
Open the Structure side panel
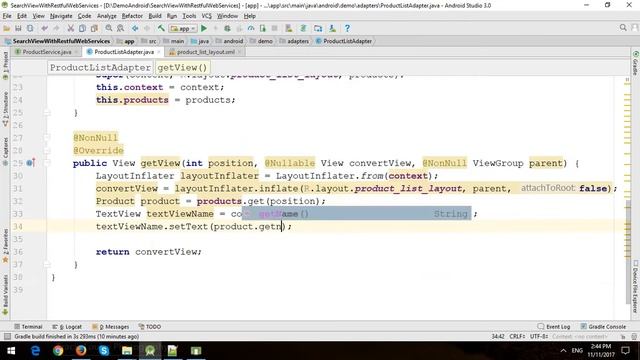(5, 109)
